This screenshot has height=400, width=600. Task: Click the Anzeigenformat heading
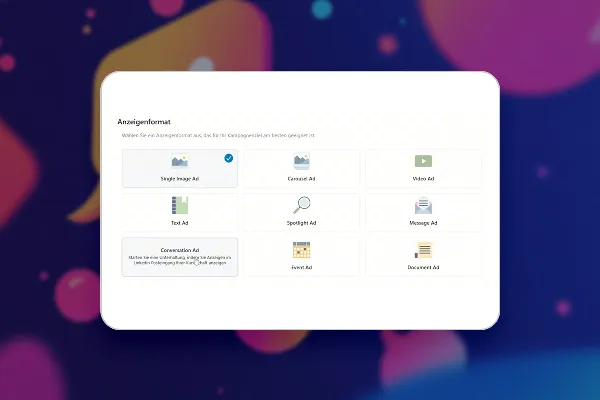(x=144, y=122)
